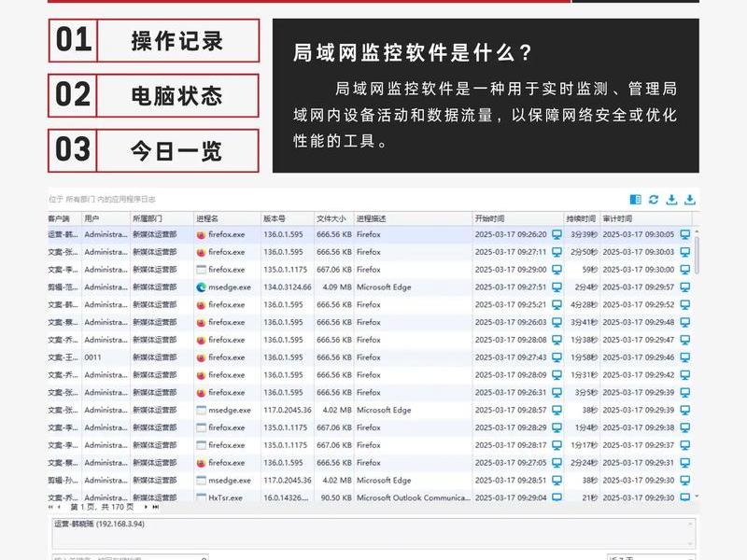The width and height of the screenshot is (747, 560).
Task: Click the Edge icon for version 134.0.3124.66
Action: coord(201,287)
